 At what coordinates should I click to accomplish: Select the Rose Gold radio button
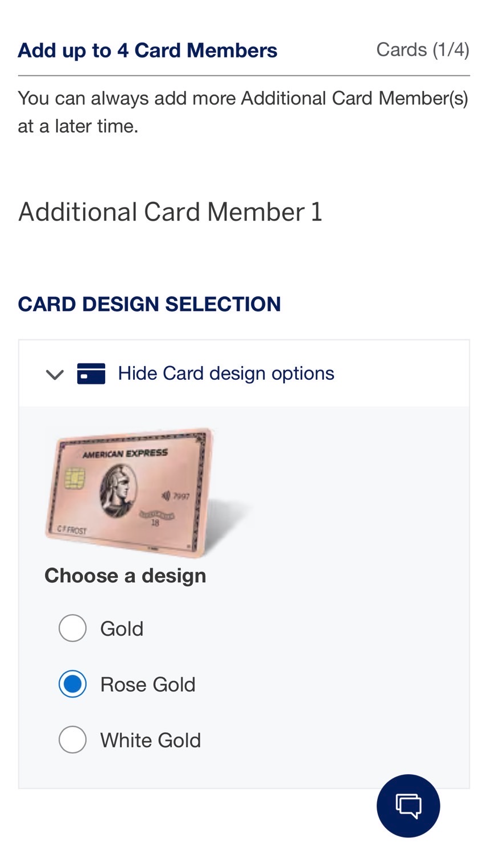pyautogui.click(x=72, y=684)
